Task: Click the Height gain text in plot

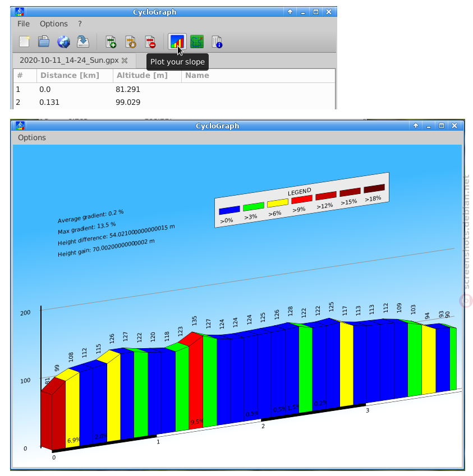Action: (x=106, y=248)
